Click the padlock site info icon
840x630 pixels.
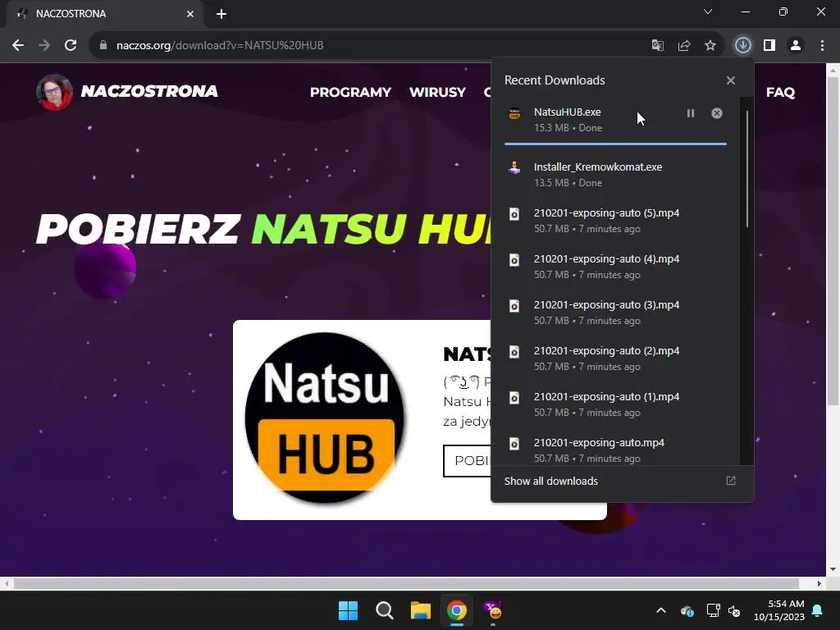click(x=103, y=46)
